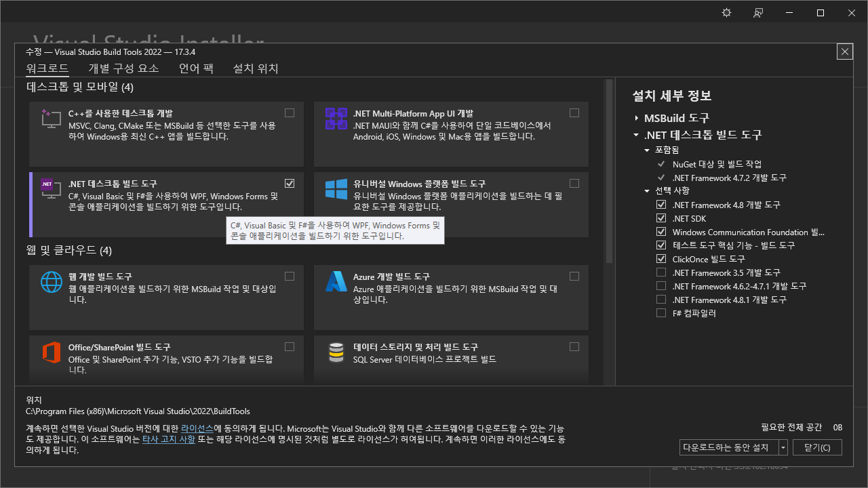Check the C++를 사용한 데스크톱 개발 workload
868x488 pixels.
290,113
